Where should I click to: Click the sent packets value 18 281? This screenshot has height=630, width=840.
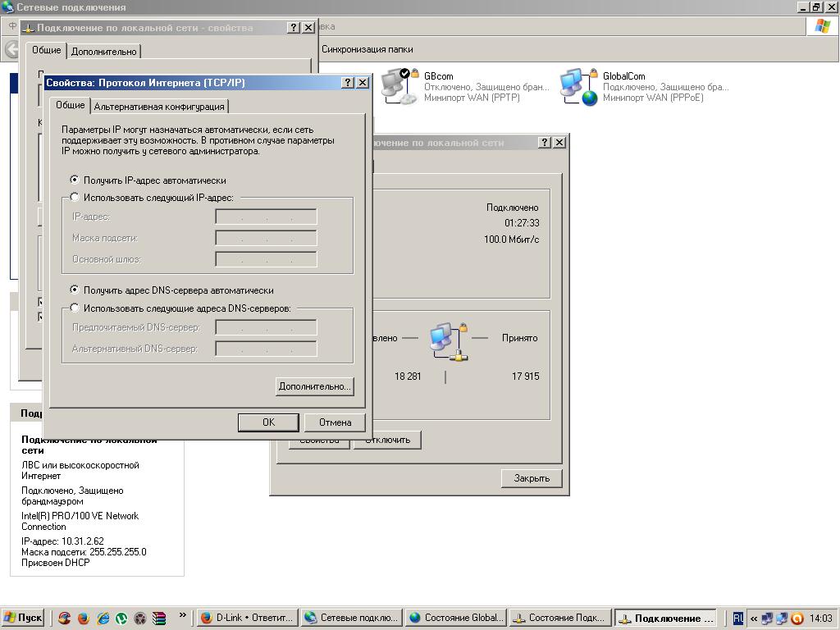408,376
